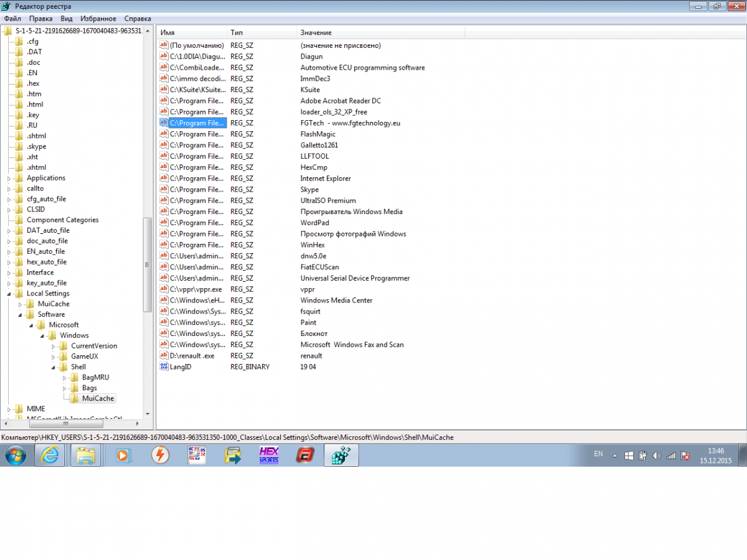
Task: Click the string icon of the KSuite value
Action: pos(164,90)
